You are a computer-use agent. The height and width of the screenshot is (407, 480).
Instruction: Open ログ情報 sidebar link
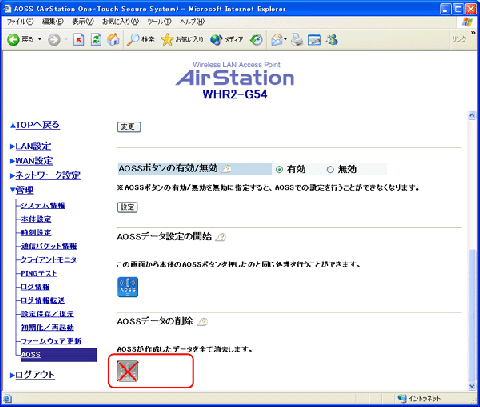point(35,287)
